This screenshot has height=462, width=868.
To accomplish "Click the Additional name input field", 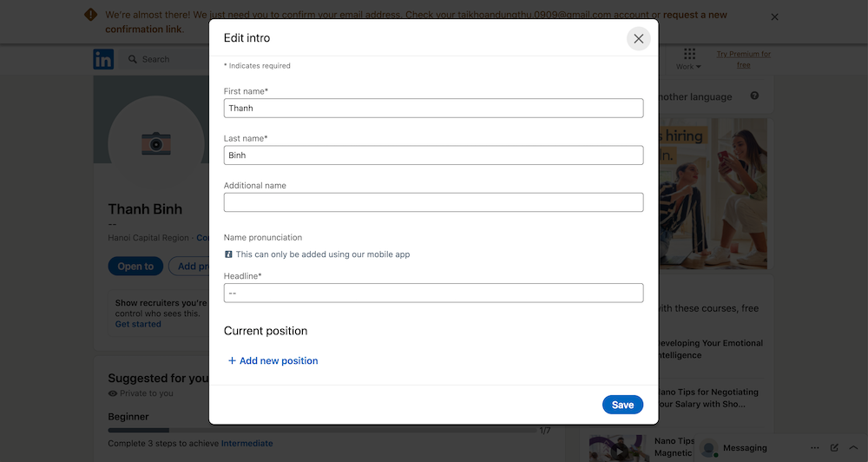I will 433,202.
